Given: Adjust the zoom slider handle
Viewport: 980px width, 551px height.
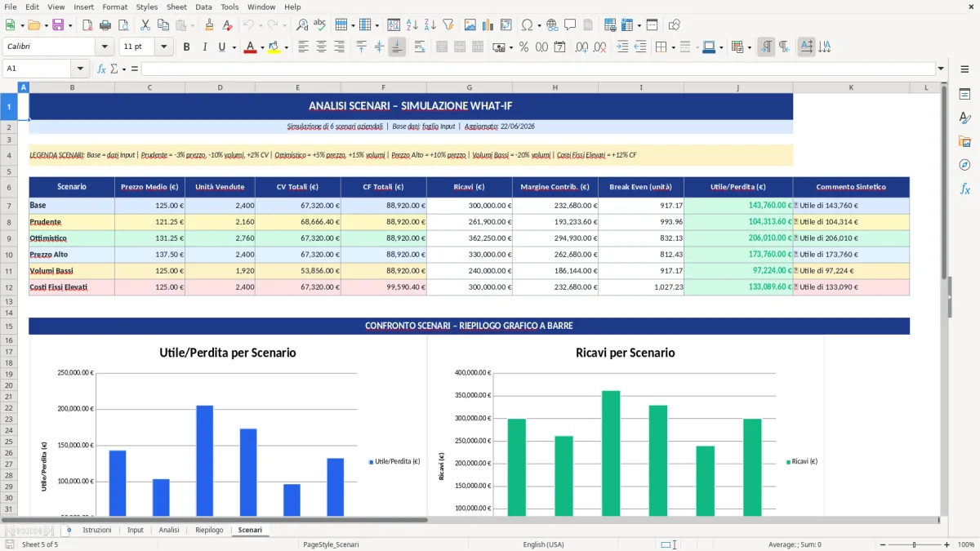Looking at the screenshot, I should 913,544.
